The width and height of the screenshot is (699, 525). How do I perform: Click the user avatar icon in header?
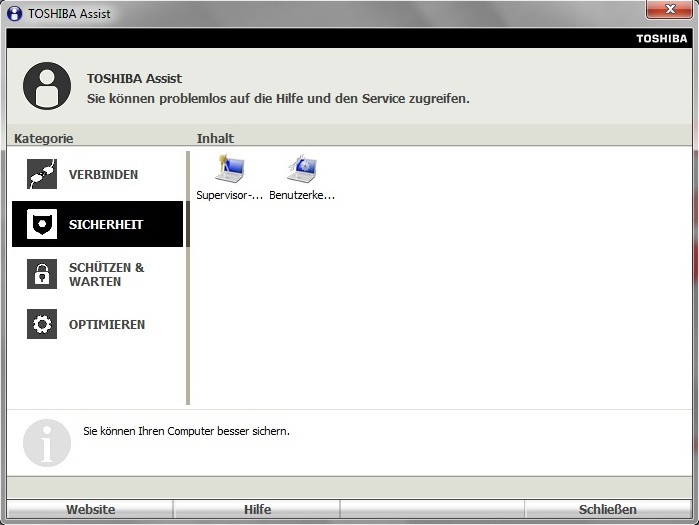[47, 86]
